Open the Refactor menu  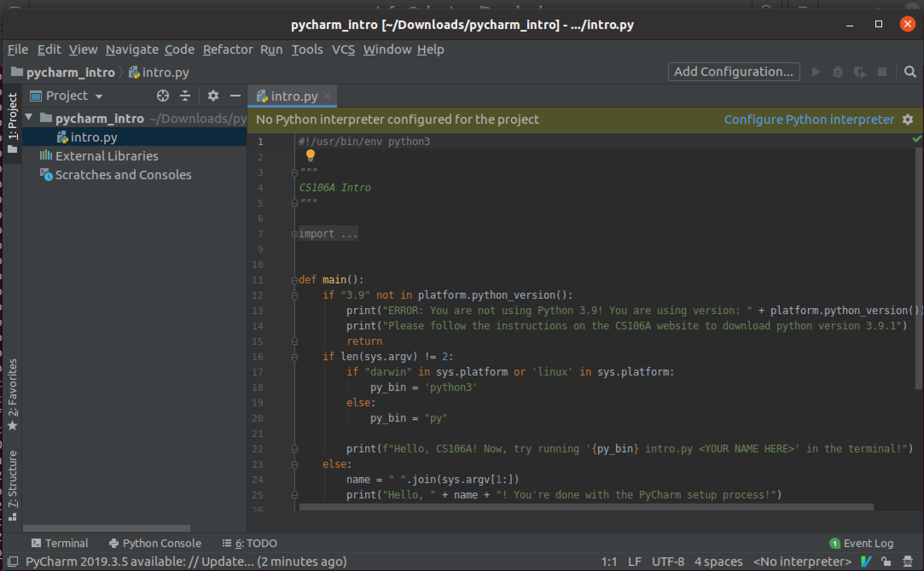pos(228,49)
